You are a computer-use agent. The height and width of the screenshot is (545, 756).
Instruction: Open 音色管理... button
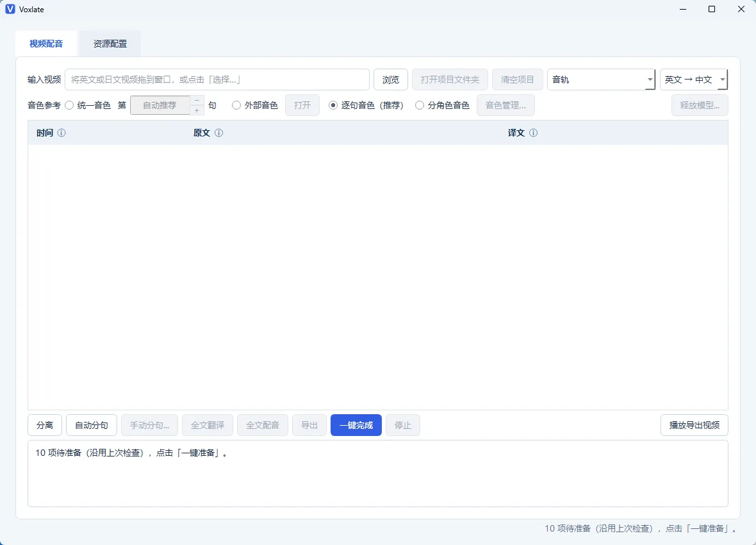click(x=505, y=105)
